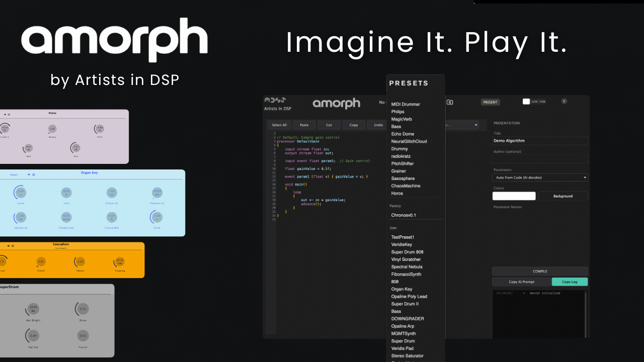Click the info icon in the header
Screen dimensions: 644x362
(x=564, y=101)
